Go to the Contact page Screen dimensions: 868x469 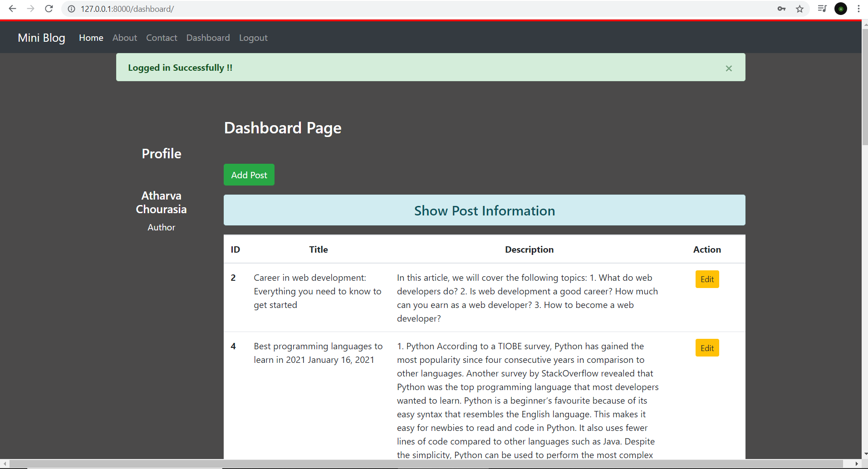pos(162,38)
